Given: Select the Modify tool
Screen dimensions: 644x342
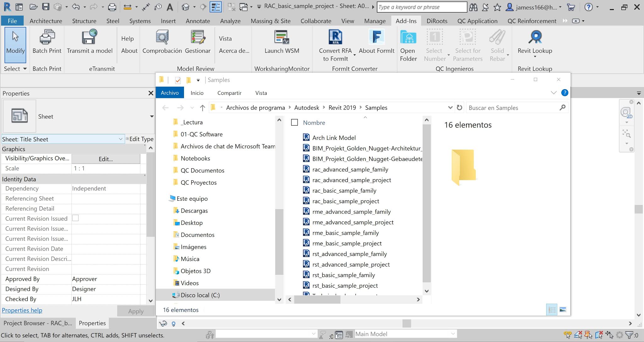Looking at the screenshot, I should tap(15, 45).
